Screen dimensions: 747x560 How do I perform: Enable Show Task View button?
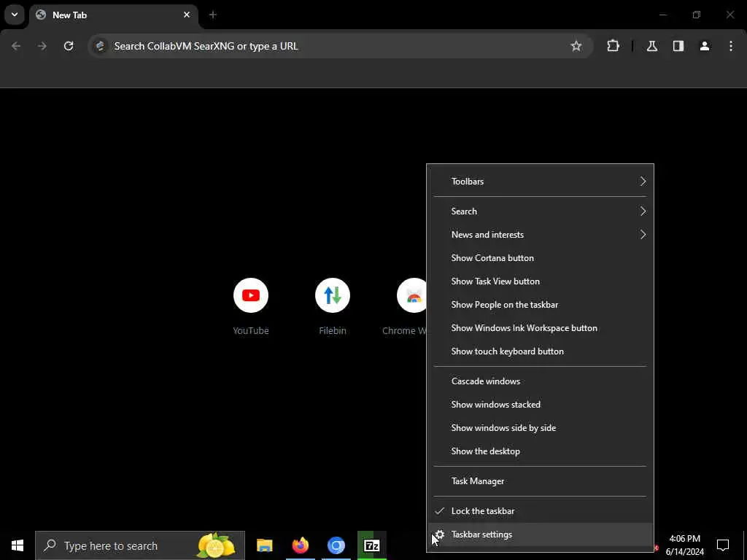(x=541, y=281)
